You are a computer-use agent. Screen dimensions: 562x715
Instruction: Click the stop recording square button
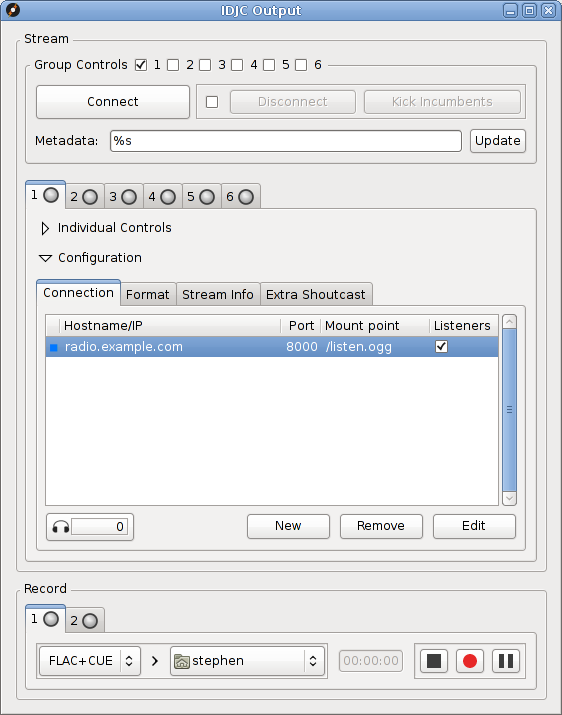433,661
